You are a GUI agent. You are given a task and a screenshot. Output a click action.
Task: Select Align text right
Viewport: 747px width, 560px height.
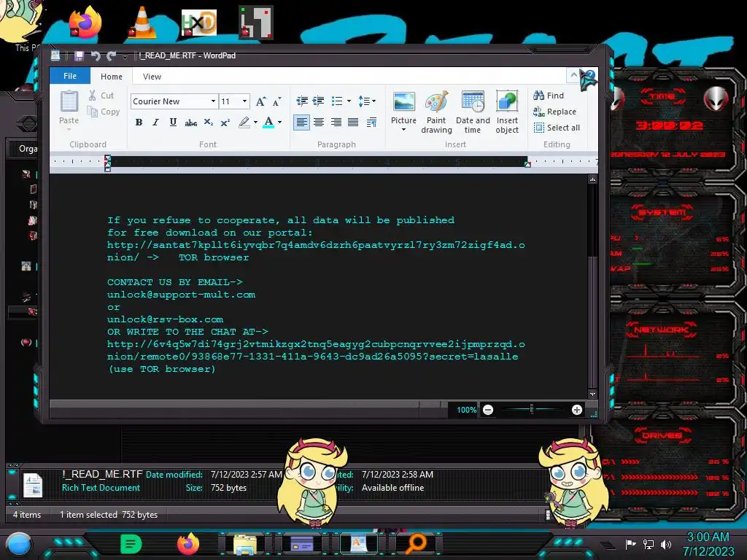coord(336,122)
